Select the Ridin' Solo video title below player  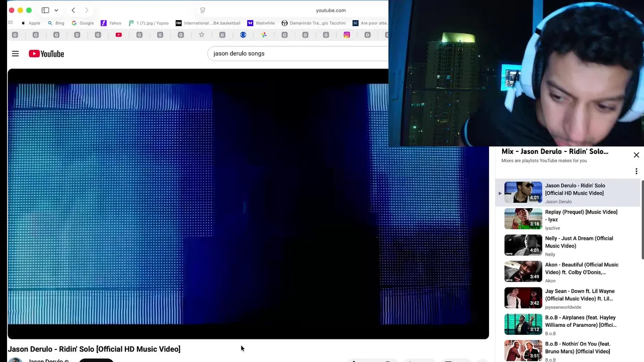pos(94,349)
